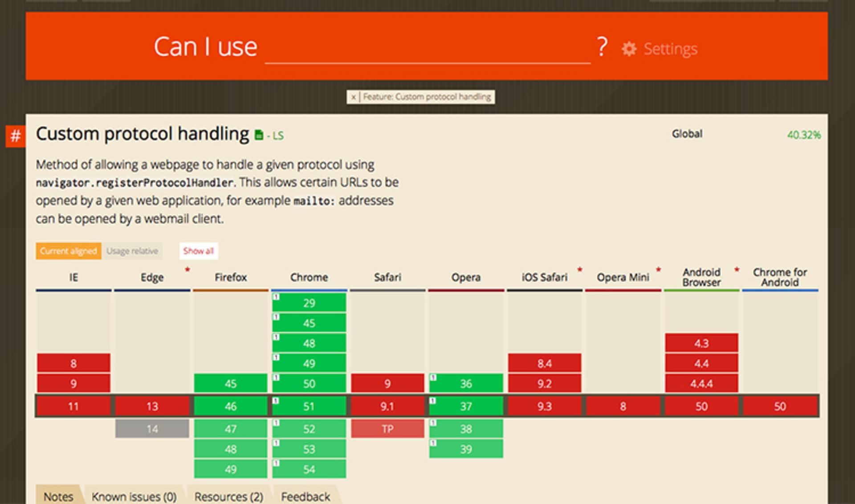
Task: Click the iOS Safari column header
Action: 545,277
